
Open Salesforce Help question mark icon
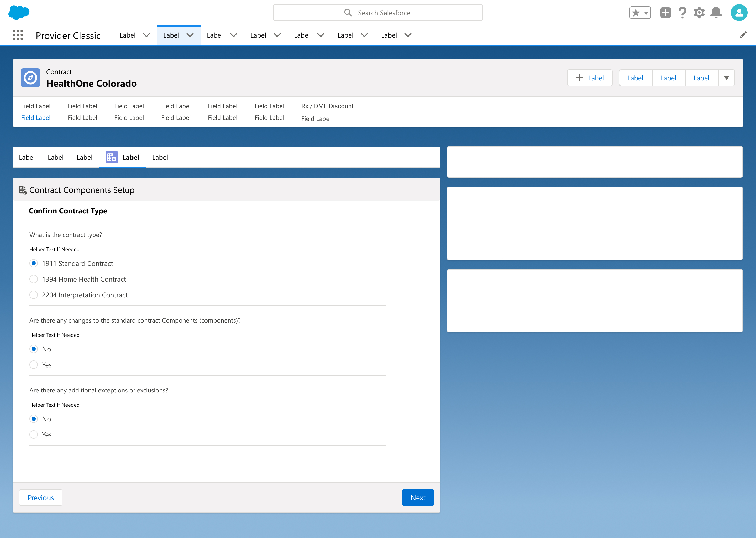click(682, 13)
